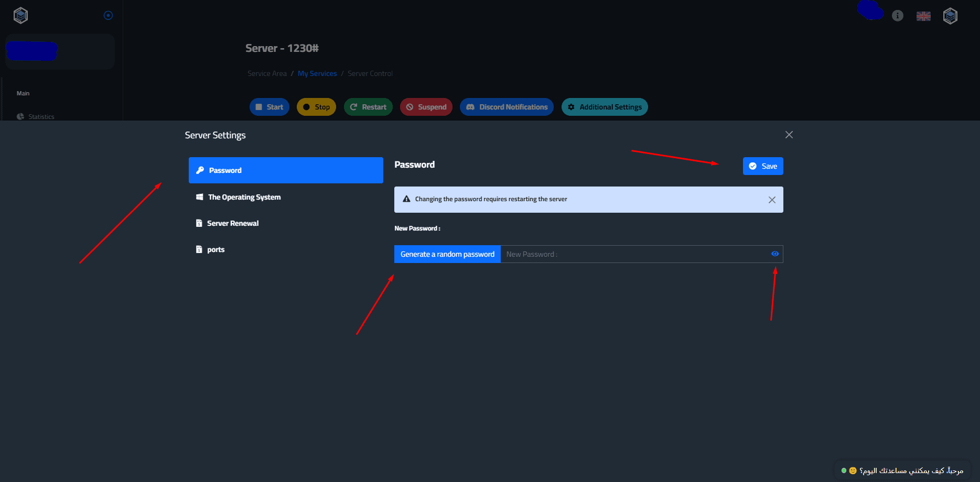
Task: Open the Password settings tab
Action: [286, 170]
